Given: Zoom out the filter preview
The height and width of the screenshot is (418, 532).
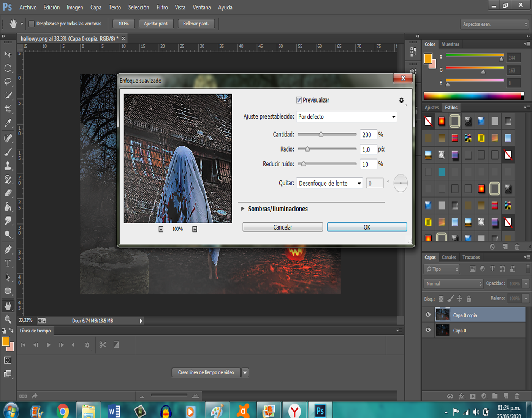Looking at the screenshot, I should click(x=161, y=229).
